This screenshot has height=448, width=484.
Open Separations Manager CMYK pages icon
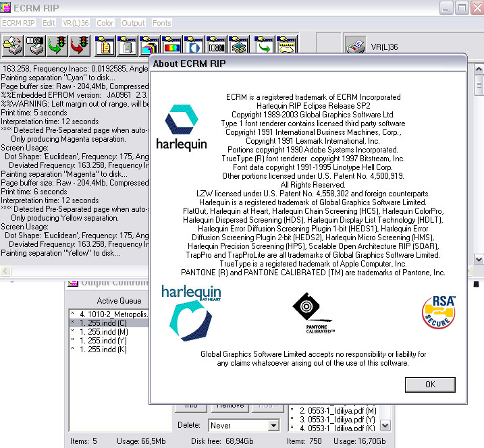tap(149, 46)
